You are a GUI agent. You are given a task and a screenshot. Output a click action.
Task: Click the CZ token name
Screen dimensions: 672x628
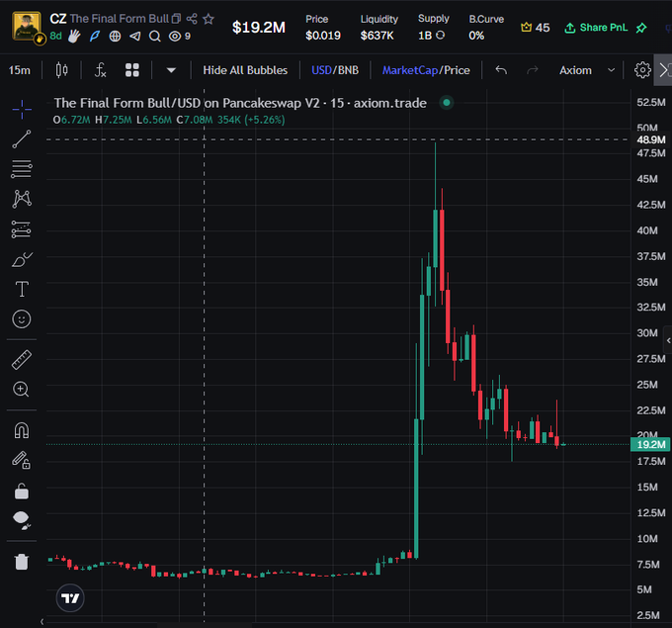pyautogui.click(x=58, y=19)
